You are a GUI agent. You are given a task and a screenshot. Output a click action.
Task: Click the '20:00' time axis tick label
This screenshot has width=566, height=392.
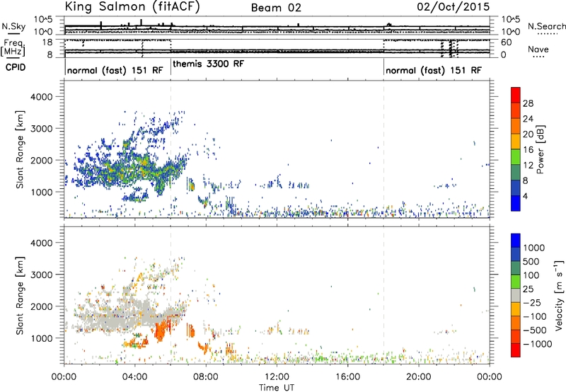(x=419, y=377)
